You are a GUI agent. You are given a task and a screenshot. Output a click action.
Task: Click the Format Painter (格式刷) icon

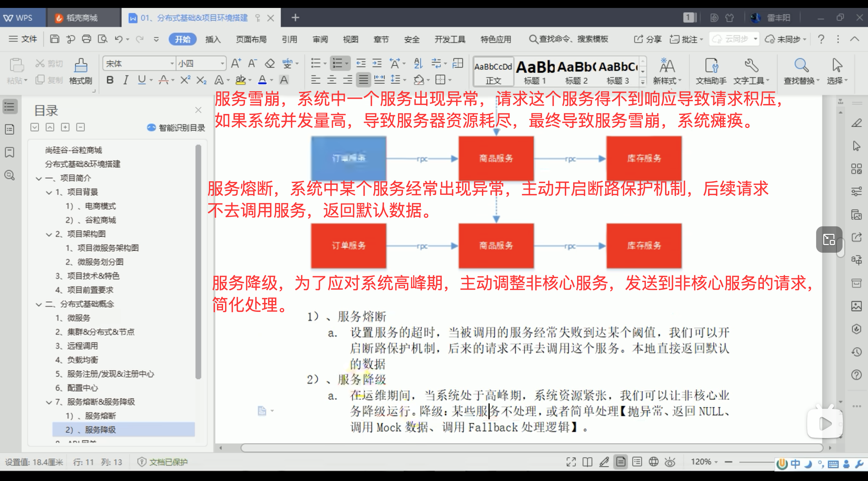coord(81,66)
